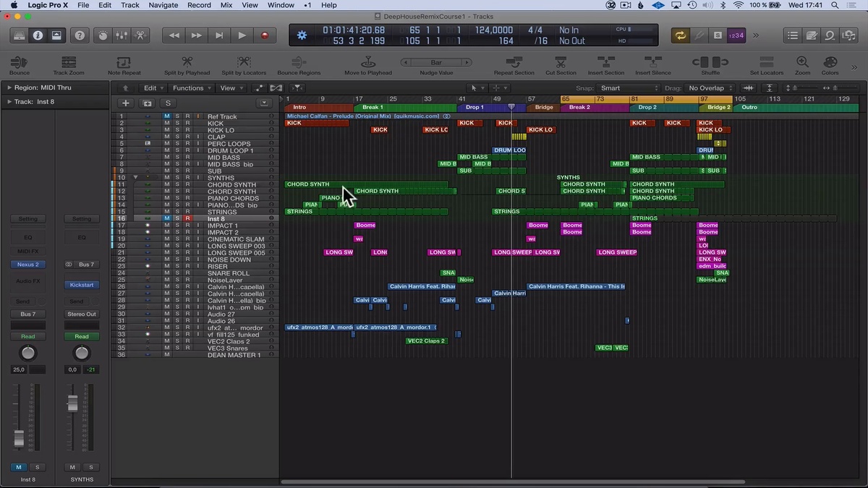Toggle the Count-in 1234 button
Screen dimensions: 868x488
click(736, 35)
